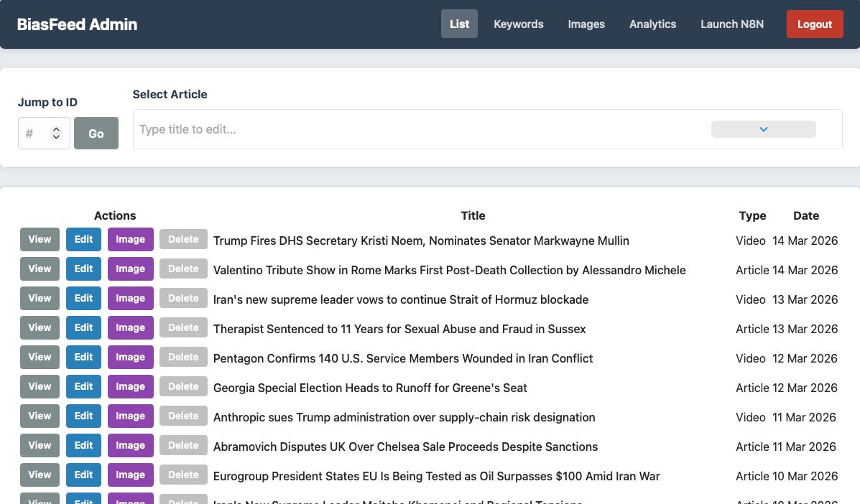
Task: Increment the Jump to ID number stepper
Action: coord(56,129)
